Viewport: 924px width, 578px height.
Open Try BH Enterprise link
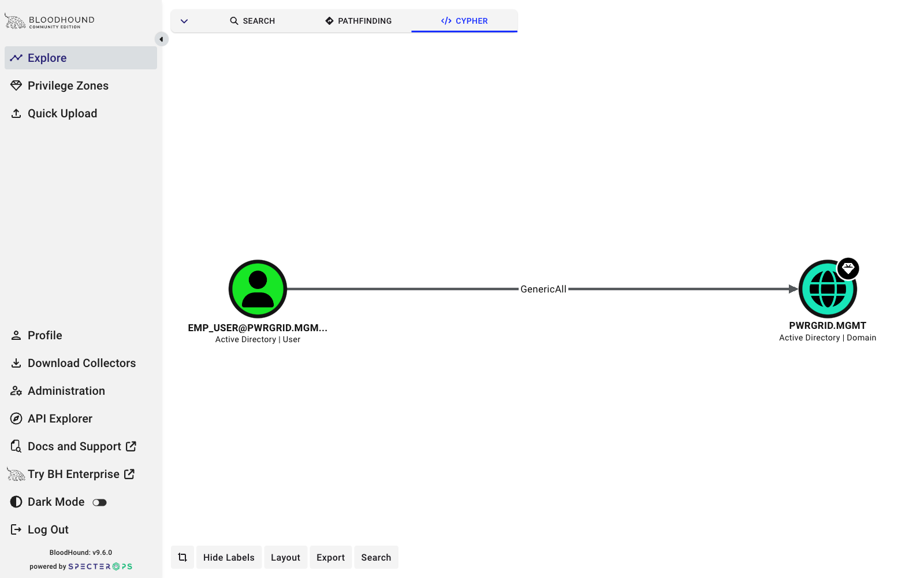pyautogui.click(x=81, y=474)
